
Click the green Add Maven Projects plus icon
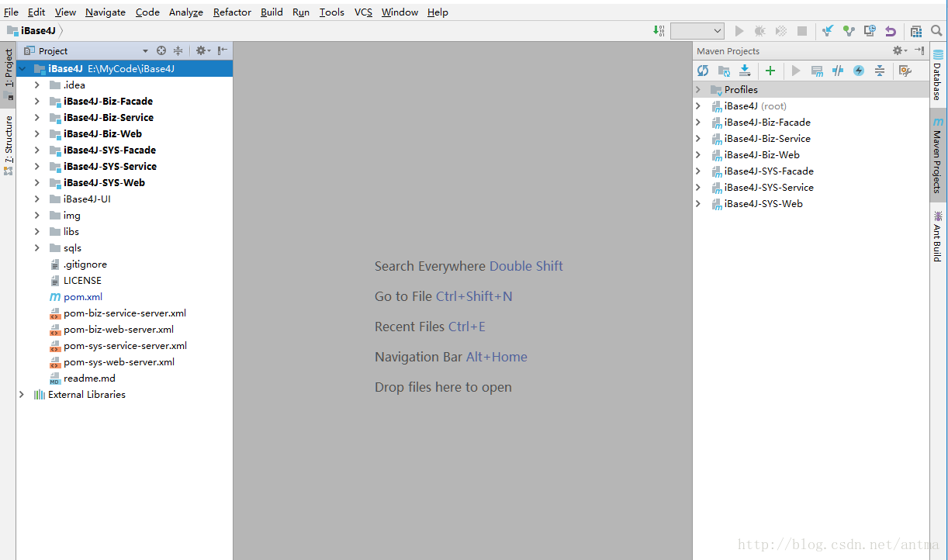[770, 71]
